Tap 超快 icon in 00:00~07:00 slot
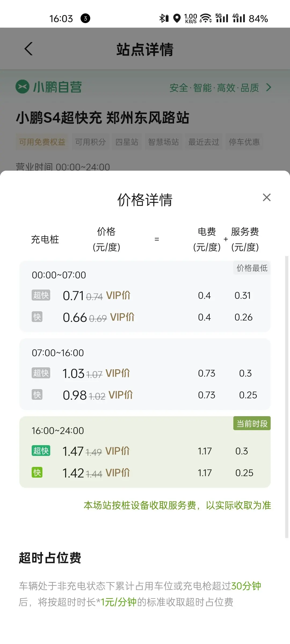The width and height of the screenshot is (290, 644). click(41, 295)
